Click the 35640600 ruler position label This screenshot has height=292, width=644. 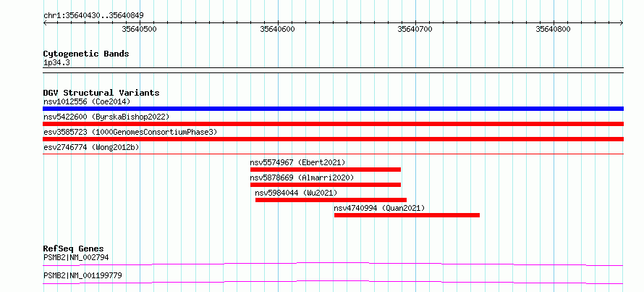(x=277, y=29)
